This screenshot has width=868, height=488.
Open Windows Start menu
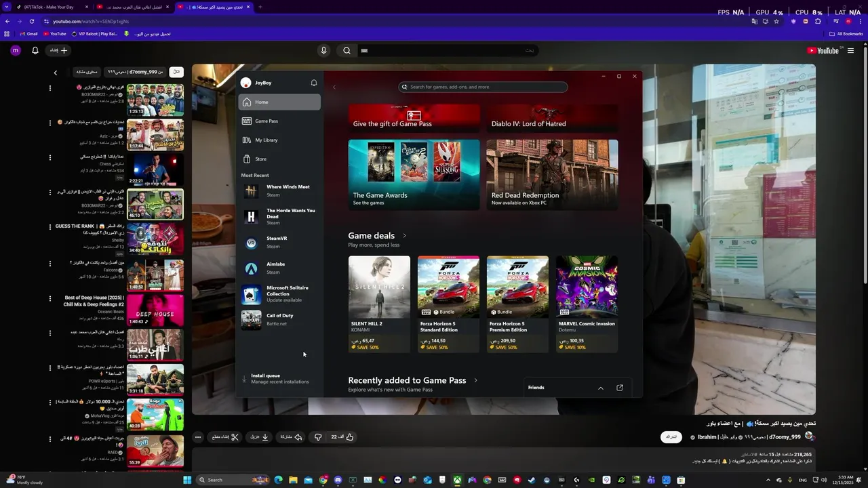coord(187,480)
